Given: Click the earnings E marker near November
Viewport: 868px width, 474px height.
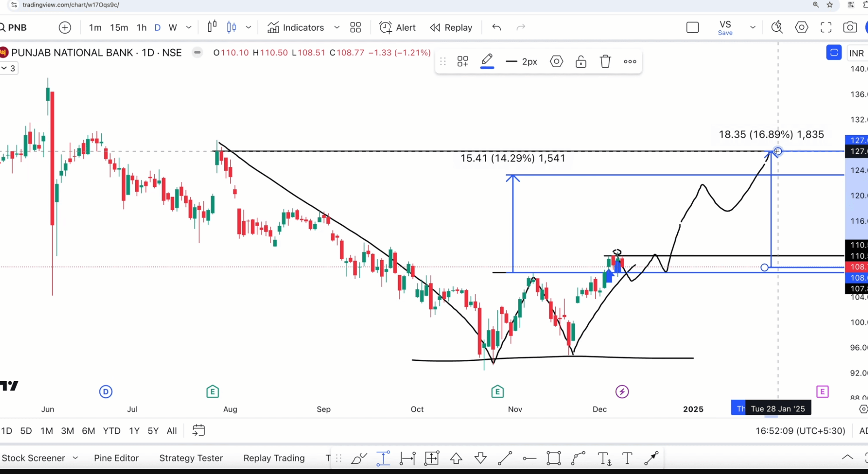Looking at the screenshot, I should (x=497, y=392).
